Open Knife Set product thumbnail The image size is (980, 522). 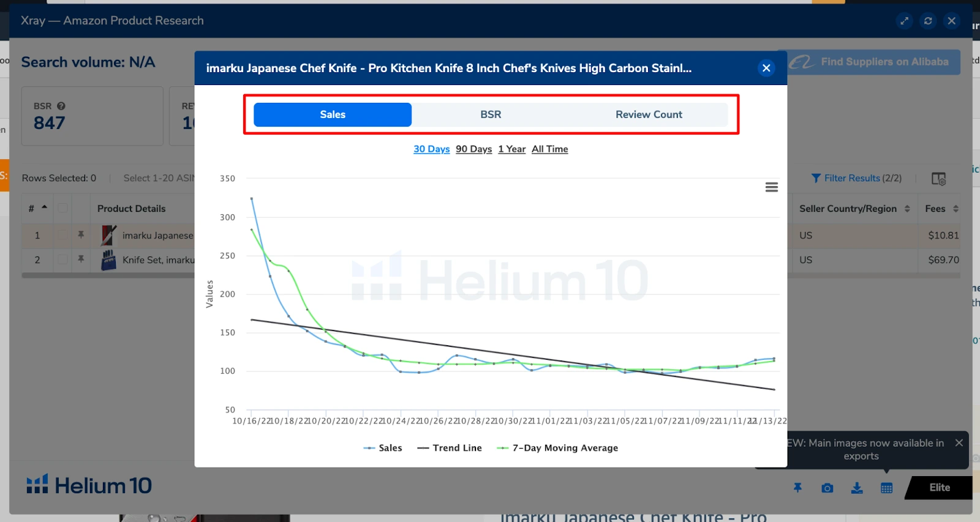(x=108, y=260)
